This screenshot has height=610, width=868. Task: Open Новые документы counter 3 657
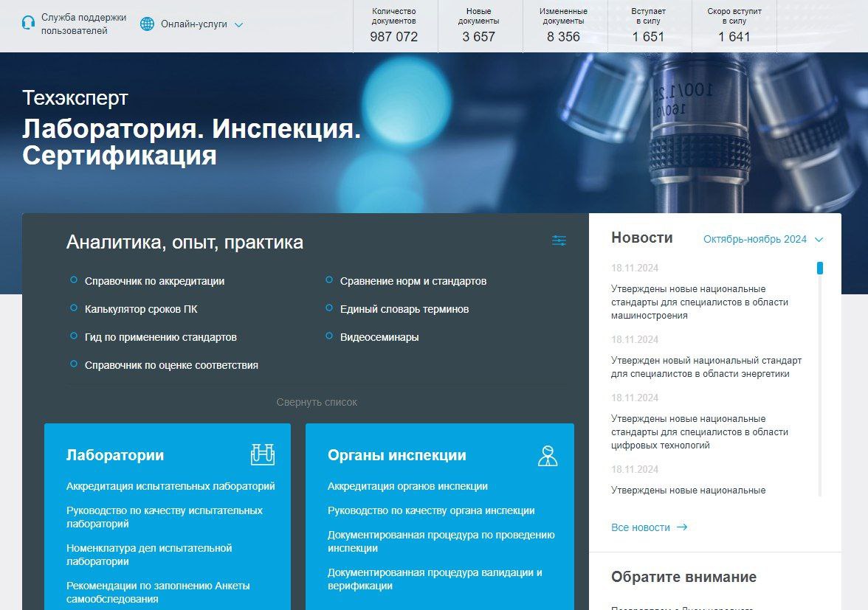point(479,26)
